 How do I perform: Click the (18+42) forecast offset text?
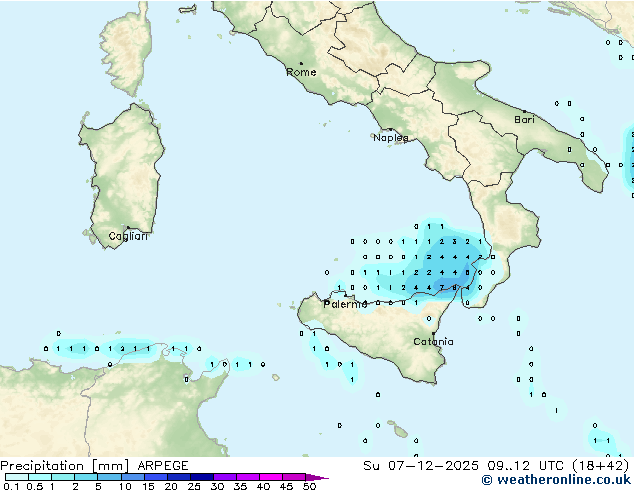click(x=601, y=466)
